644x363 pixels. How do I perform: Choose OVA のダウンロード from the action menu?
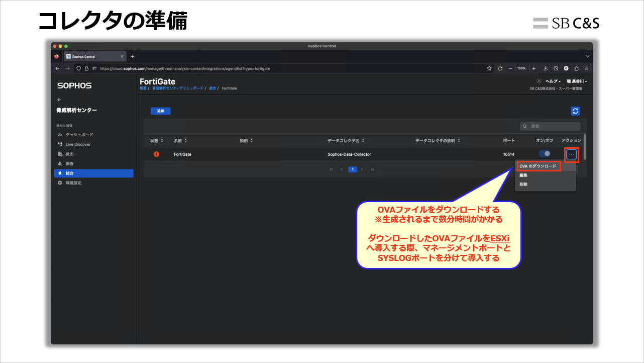538,166
